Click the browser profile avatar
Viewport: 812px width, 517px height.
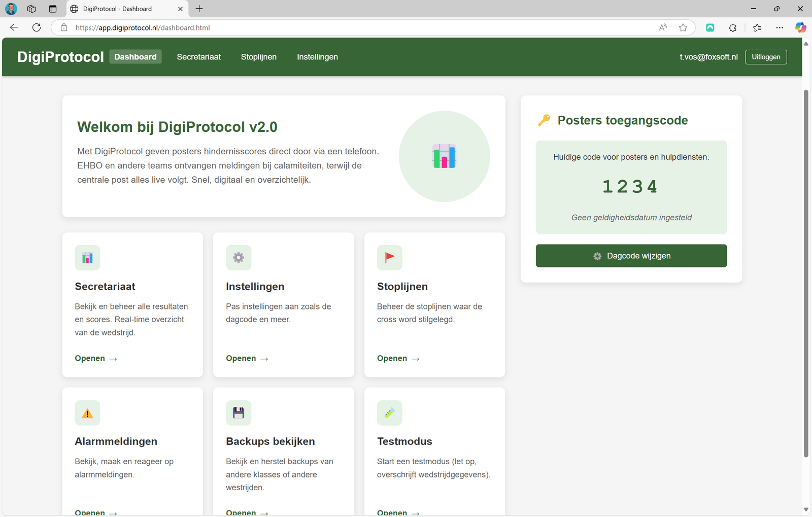[11, 9]
